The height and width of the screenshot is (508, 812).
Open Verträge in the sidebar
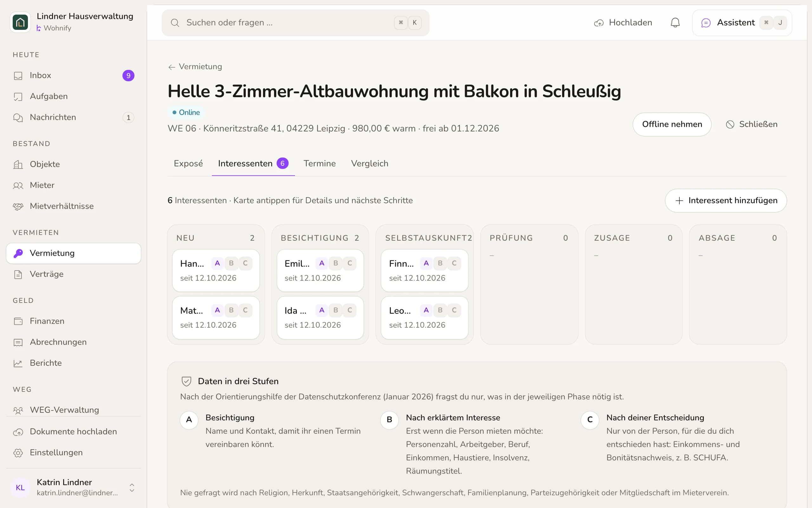tap(74, 274)
